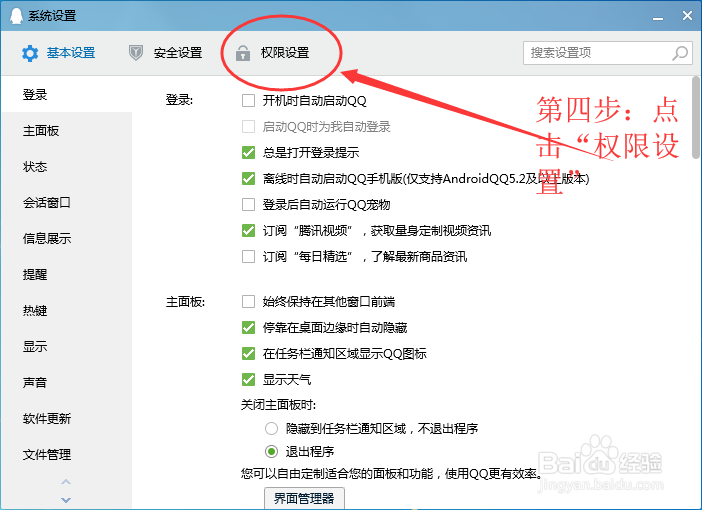
Task: Open 显示 settings in sidebar
Action: coord(66,346)
